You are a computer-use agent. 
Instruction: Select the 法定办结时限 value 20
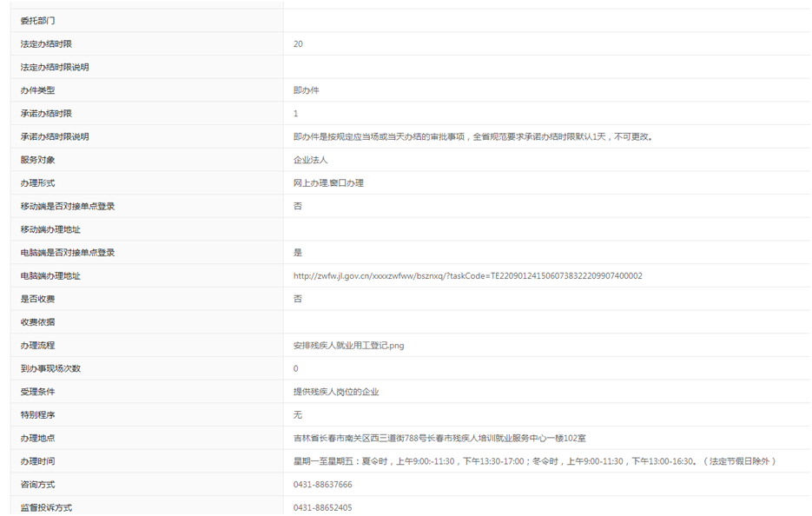tap(298, 44)
